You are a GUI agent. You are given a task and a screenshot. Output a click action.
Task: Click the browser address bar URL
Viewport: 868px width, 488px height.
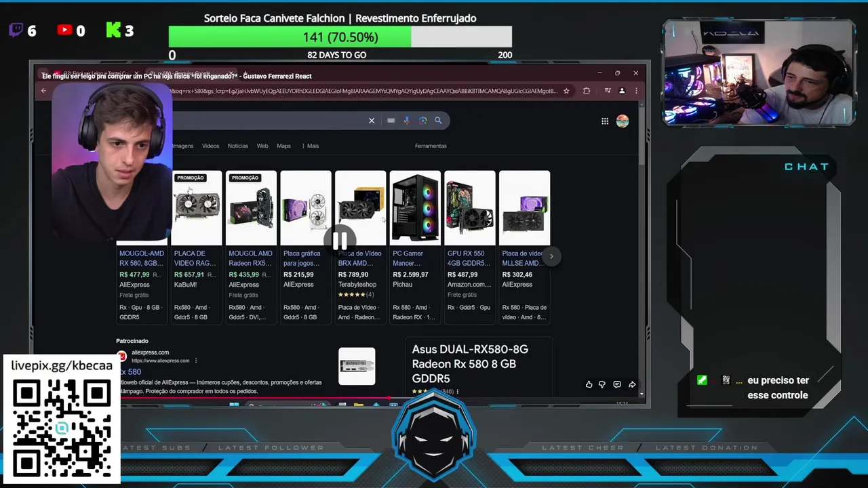coord(363,91)
